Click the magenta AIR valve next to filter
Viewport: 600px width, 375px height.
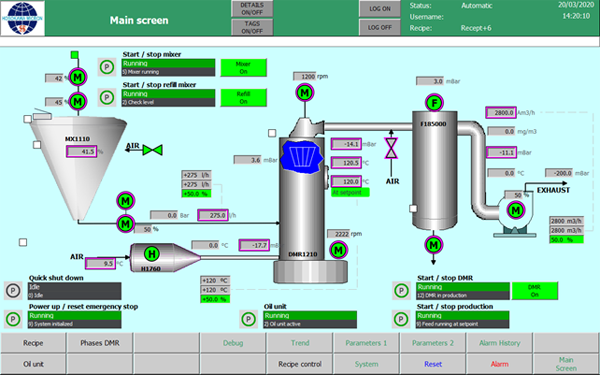pos(391,148)
